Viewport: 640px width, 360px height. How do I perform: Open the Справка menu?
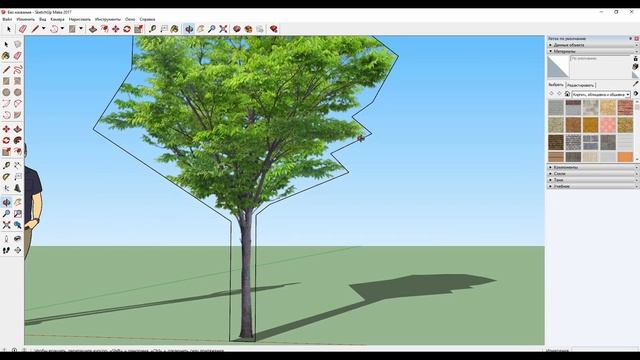(x=147, y=19)
